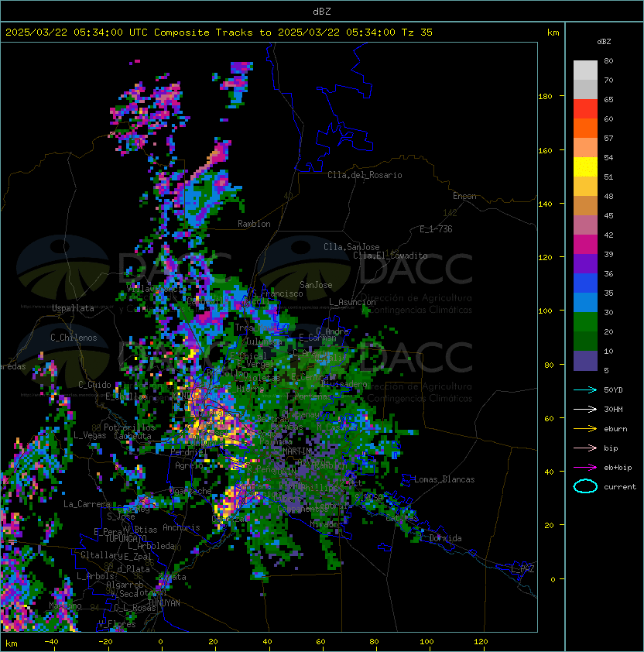This screenshot has height=652, width=644.
Task: Click the L_Asuncion place label
Action: pos(352,302)
